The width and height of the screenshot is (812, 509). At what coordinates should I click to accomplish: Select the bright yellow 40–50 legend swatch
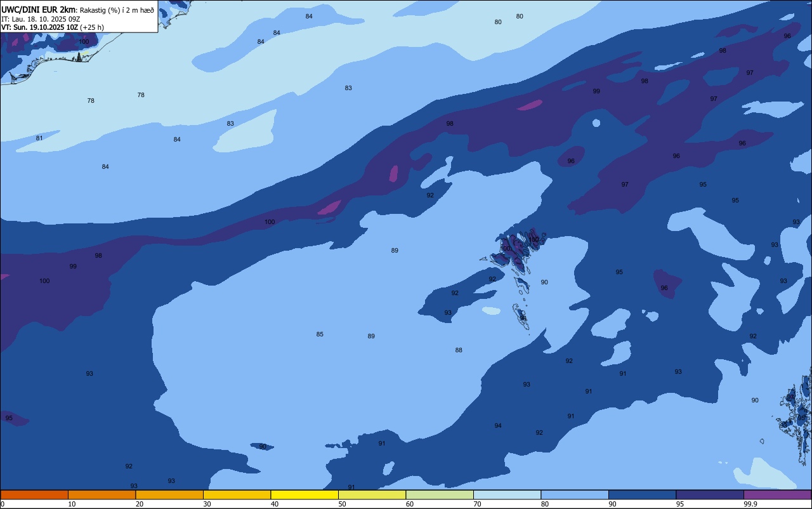click(x=304, y=494)
